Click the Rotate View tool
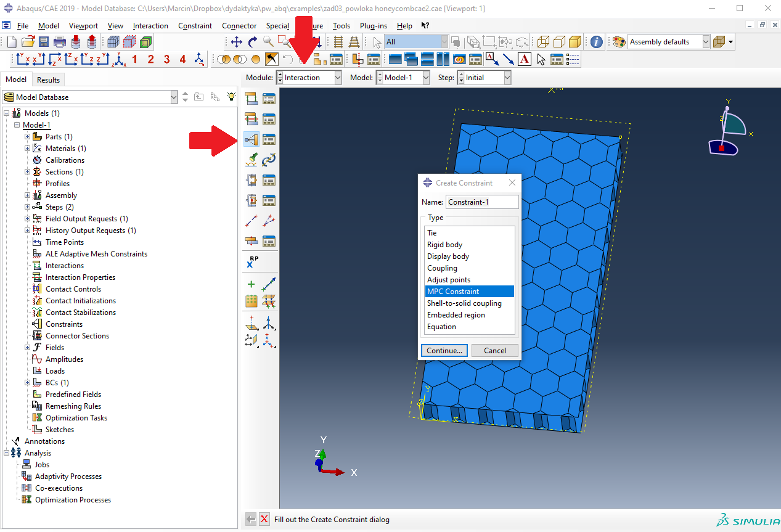The width and height of the screenshot is (781, 532). tap(253, 42)
